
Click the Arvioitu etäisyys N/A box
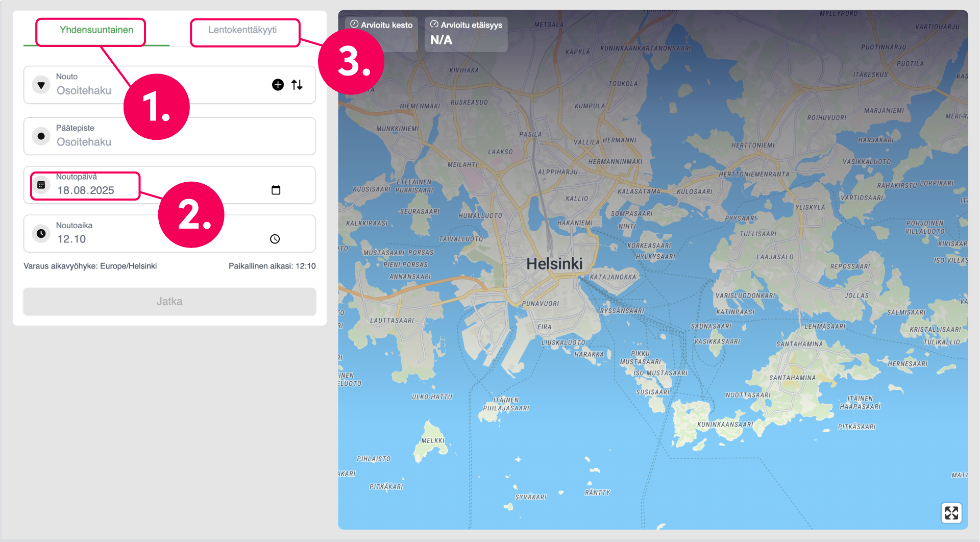(466, 34)
